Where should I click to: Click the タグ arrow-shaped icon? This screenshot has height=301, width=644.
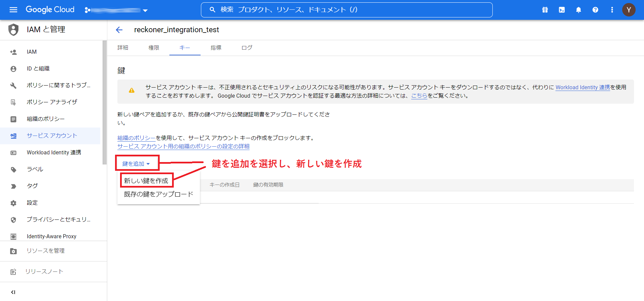13,186
